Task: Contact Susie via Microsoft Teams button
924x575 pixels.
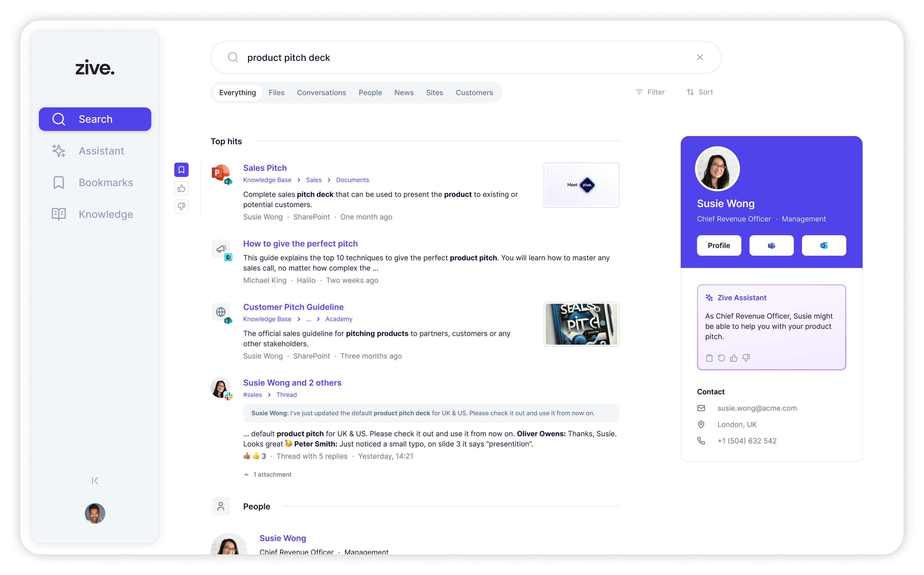Action: 771,245
